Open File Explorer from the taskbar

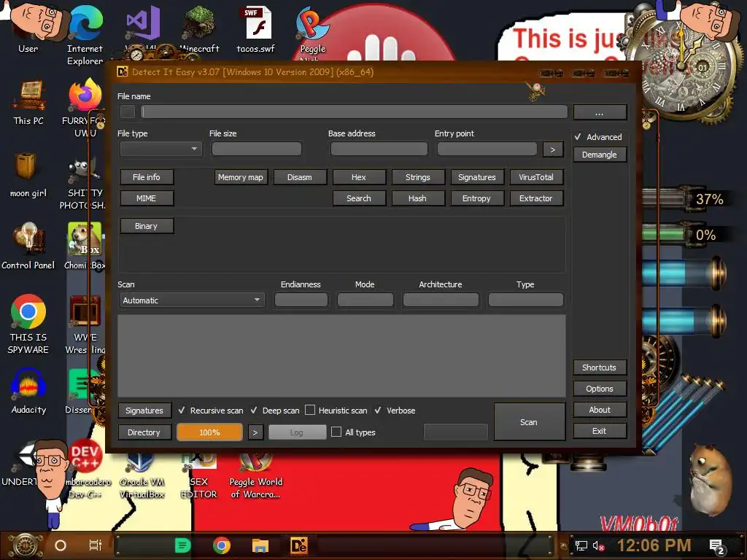coord(260,545)
